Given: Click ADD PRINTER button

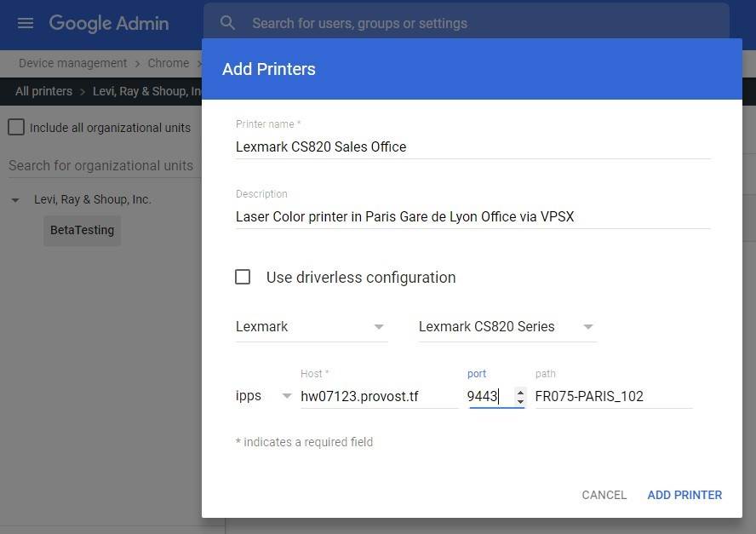Looking at the screenshot, I should pos(684,495).
